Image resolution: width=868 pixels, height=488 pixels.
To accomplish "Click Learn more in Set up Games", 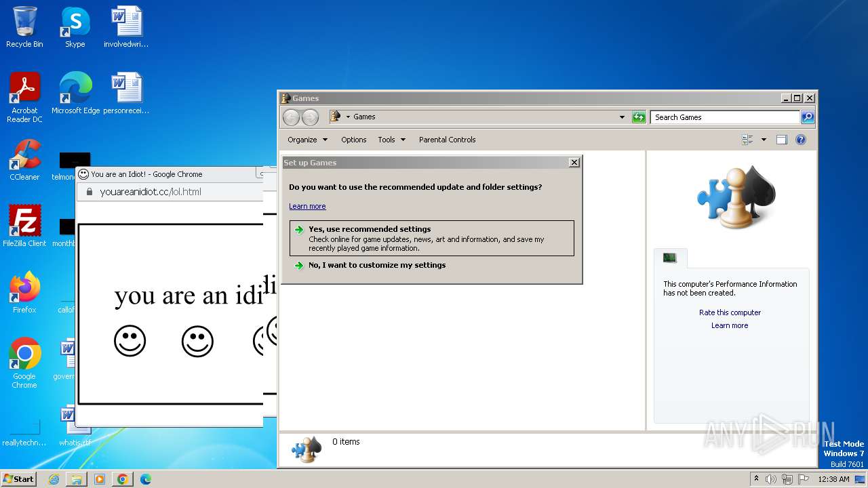I will [x=307, y=206].
